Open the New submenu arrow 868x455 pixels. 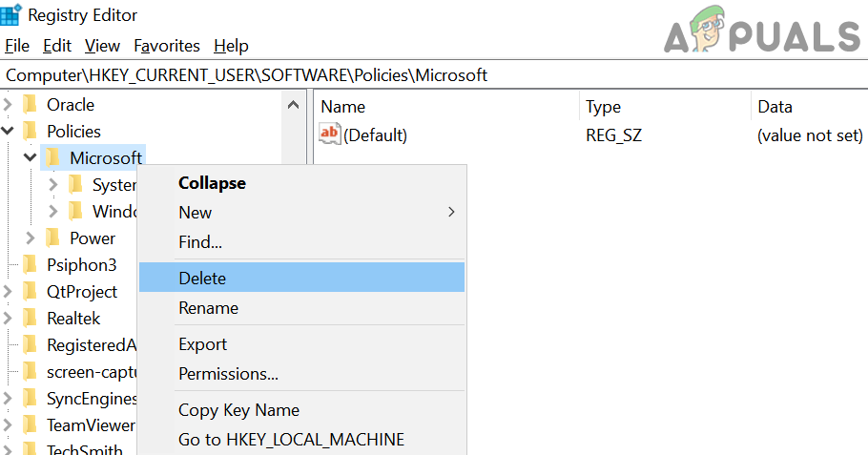click(x=451, y=213)
